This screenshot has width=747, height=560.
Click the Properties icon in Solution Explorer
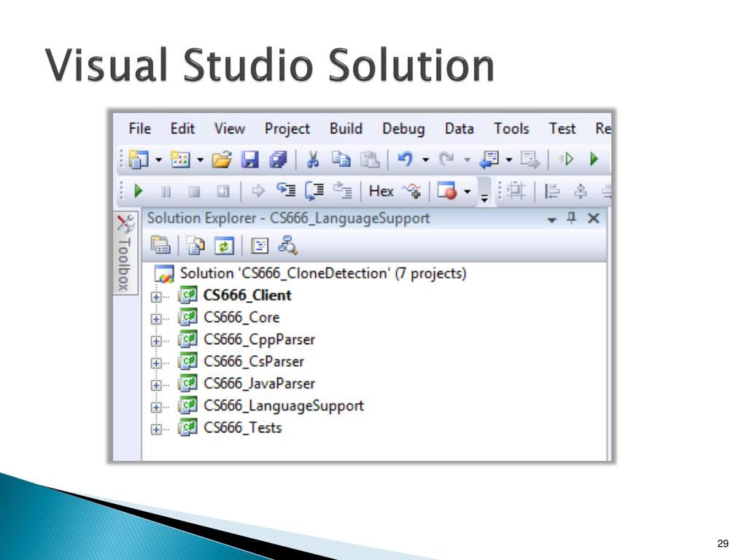tap(160, 245)
